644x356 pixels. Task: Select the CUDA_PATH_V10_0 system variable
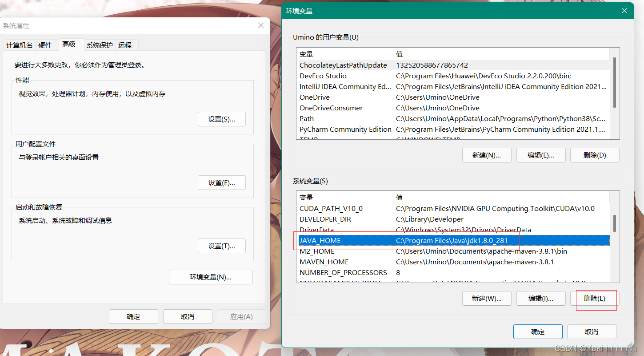(453, 208)
